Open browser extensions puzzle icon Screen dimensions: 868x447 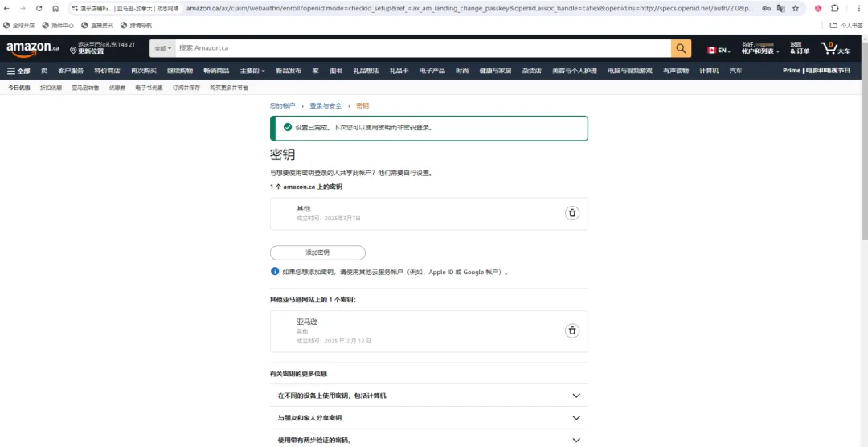pos(835,8)
